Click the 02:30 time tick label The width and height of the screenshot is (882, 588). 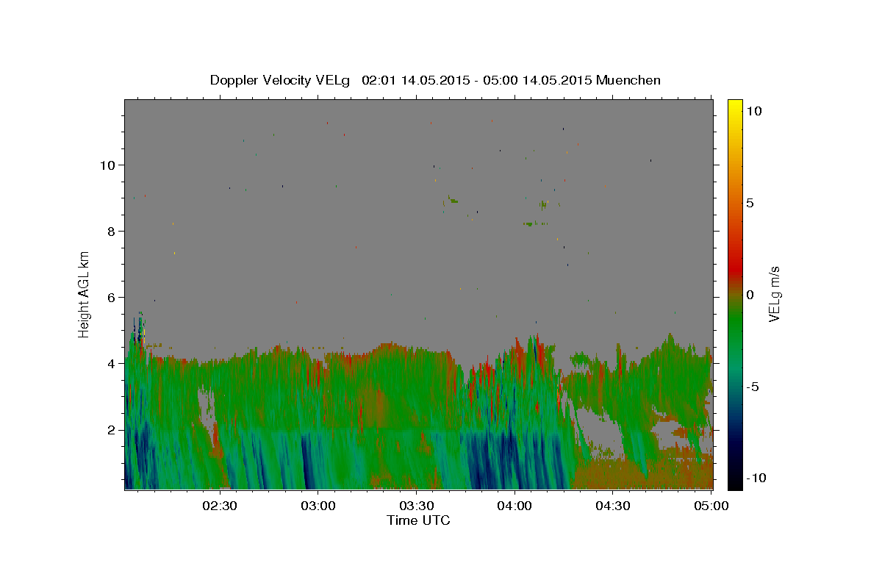pyautogui.click(x=220, y=506)
